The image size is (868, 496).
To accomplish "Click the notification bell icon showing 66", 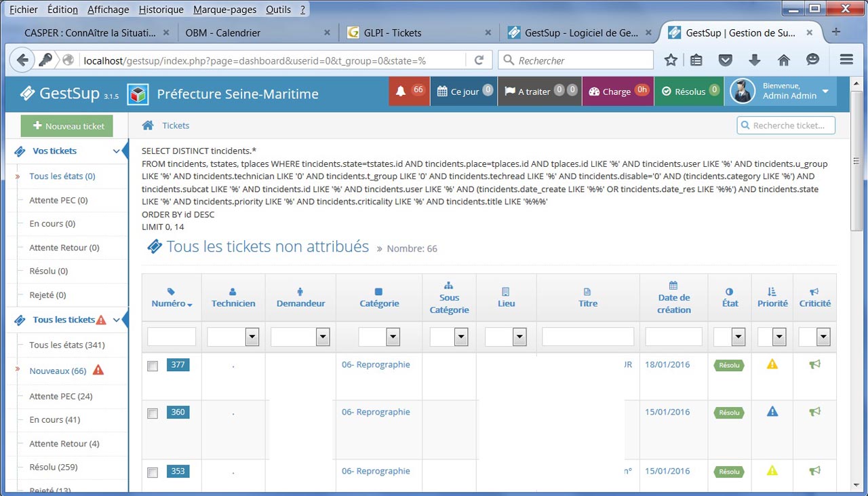I will (x=410, y=91).
